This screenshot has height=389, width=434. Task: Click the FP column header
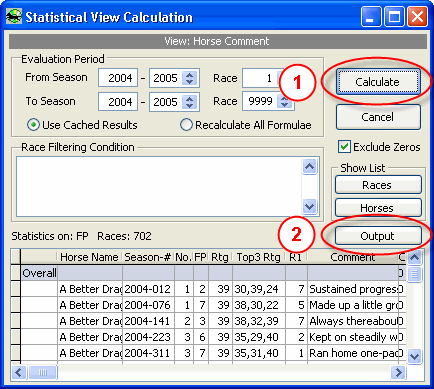[201, 257]
